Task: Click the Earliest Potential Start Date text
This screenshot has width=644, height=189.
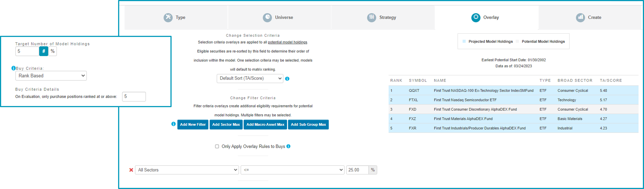Action: pyautogui.click(x=513, y=60)
